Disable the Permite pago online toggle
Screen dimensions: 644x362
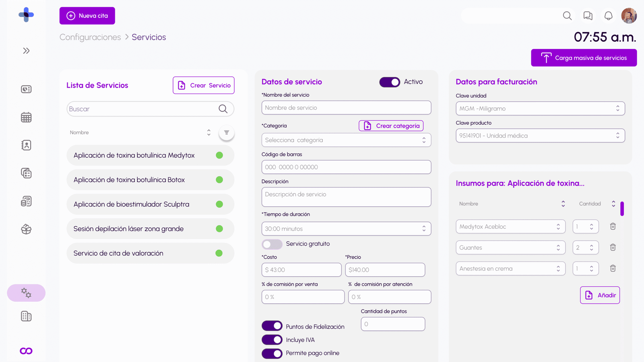[272, 353]
